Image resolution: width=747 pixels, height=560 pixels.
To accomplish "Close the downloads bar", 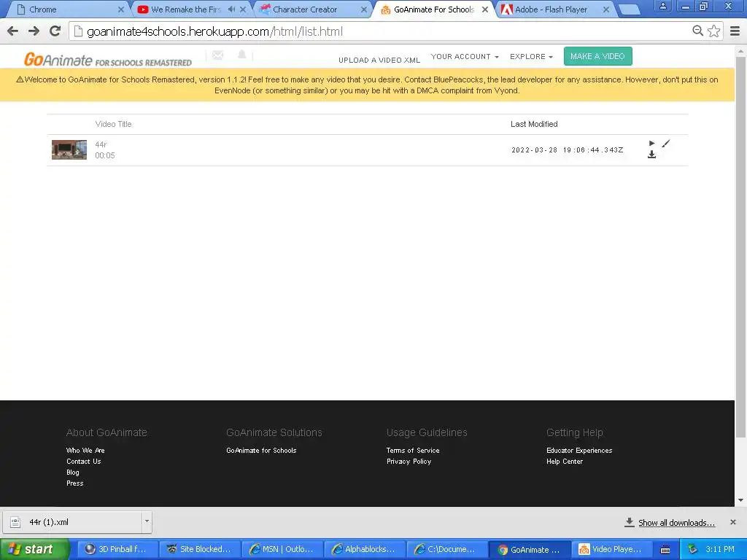I will pyautogui.click(x=733, y=522).
